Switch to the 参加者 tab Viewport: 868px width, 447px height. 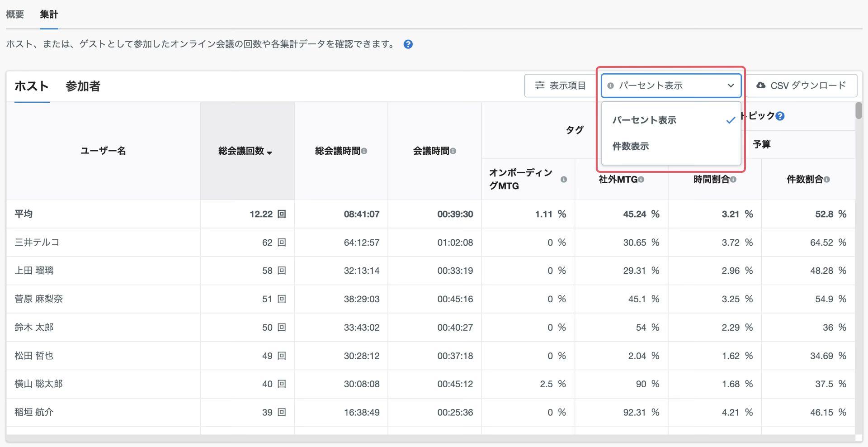[83, 86]
